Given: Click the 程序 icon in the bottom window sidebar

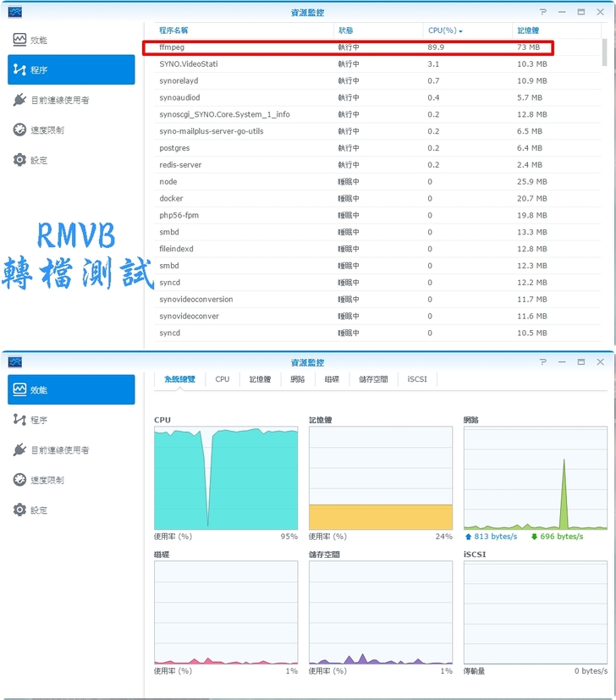Looking at the screenshot, I should tap(20, 420).
